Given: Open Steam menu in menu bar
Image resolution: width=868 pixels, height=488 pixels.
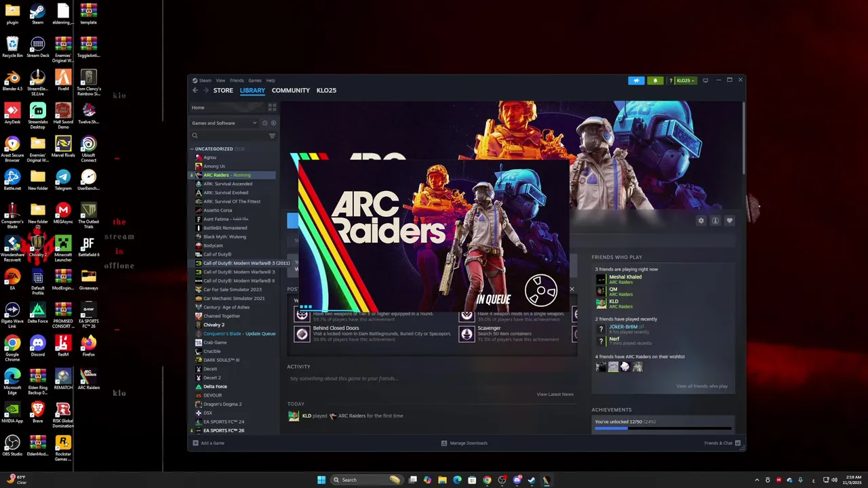Looking at the screenshot, I should (x=205, y=80).
